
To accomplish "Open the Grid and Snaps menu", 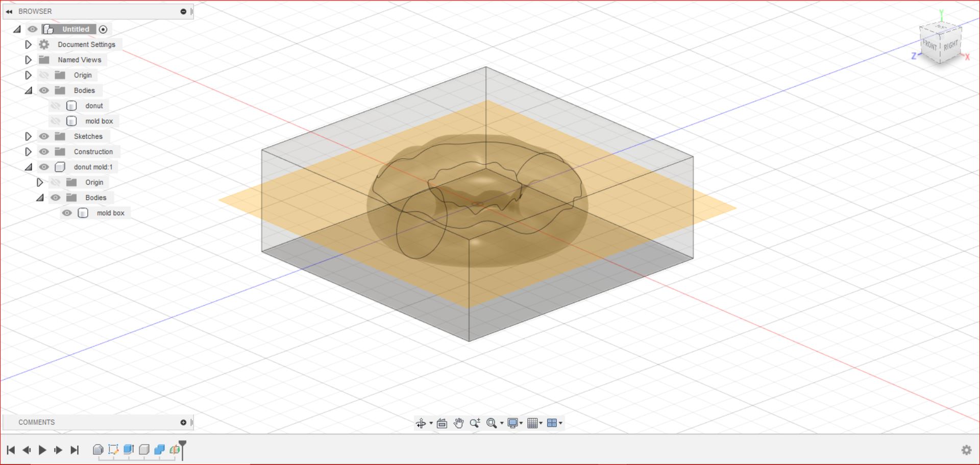I will pos(534,423).
